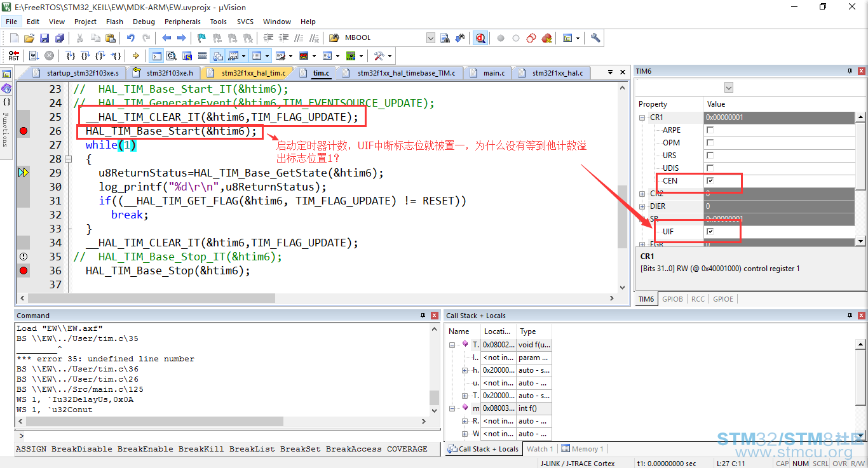Close the Command panel with red X
The height and width of the screenshot is (468, 868).
(x=435, y=316)
